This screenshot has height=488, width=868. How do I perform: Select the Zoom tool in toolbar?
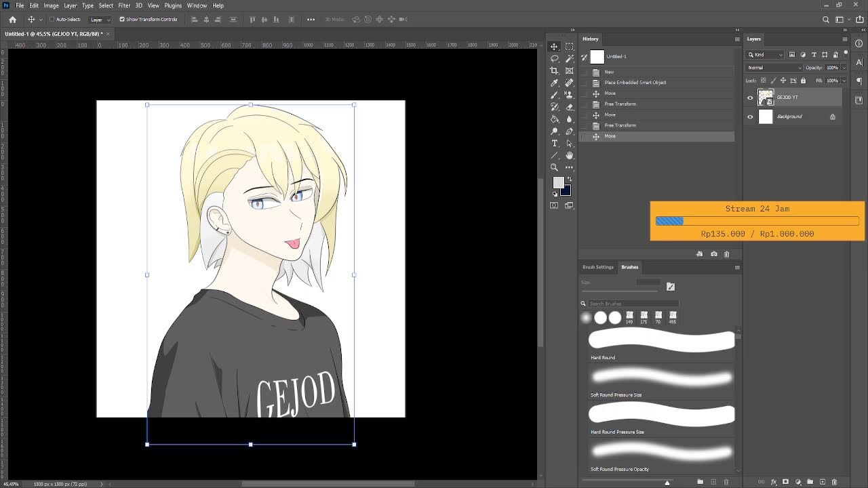(554, 167)
